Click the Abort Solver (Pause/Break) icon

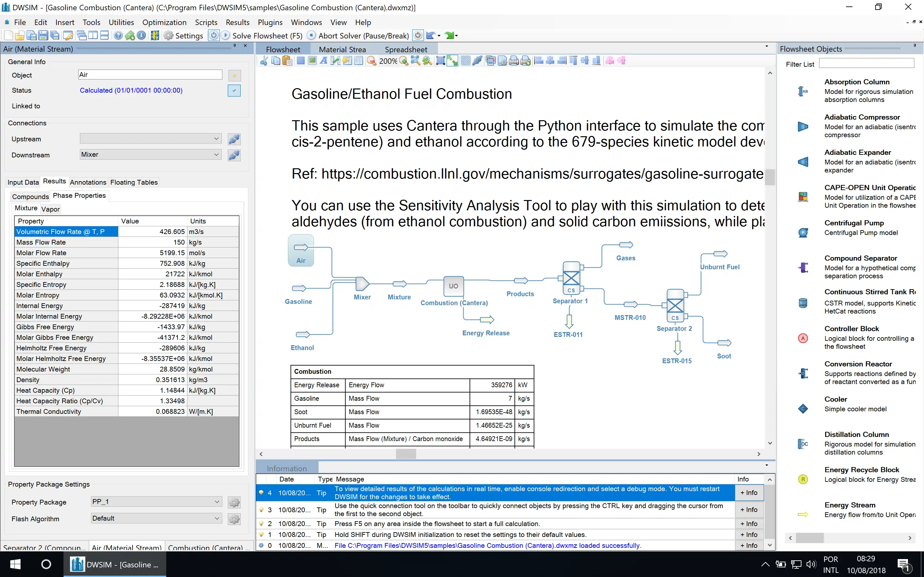311,35
